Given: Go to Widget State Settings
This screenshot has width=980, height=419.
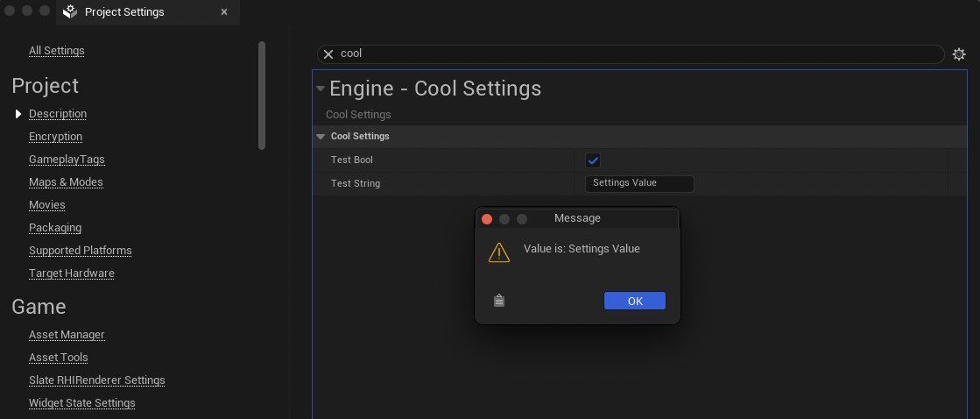Looking at the screenshot, I should (x=81, y=403).
